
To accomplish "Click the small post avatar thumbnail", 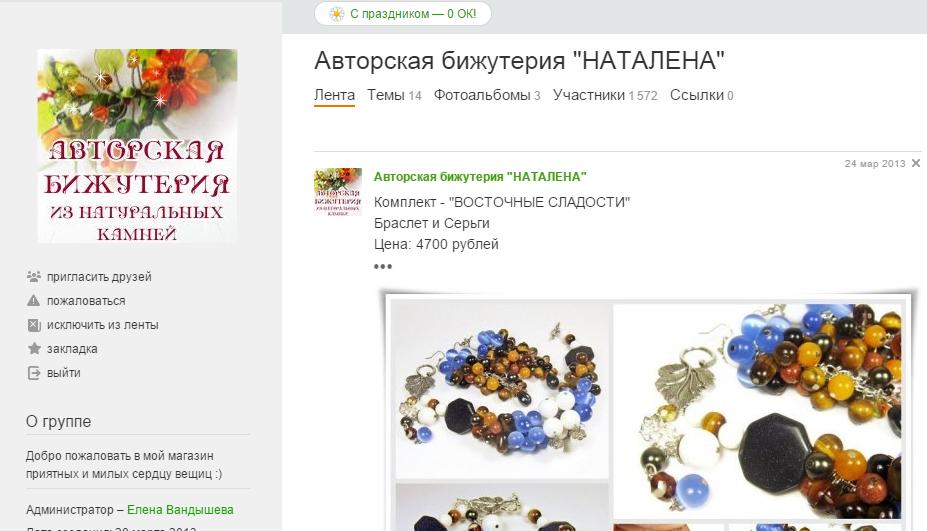I will [x=338, y=192].
